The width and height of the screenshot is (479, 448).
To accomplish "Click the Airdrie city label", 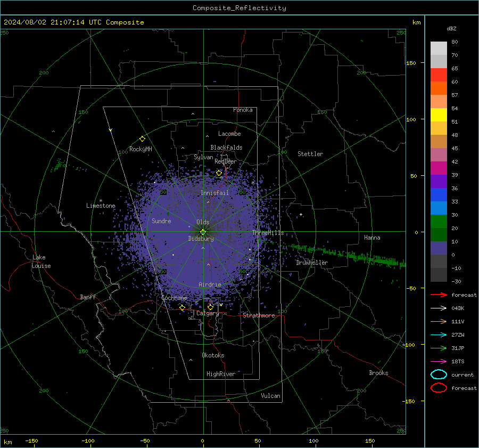I will click(210, 284).
